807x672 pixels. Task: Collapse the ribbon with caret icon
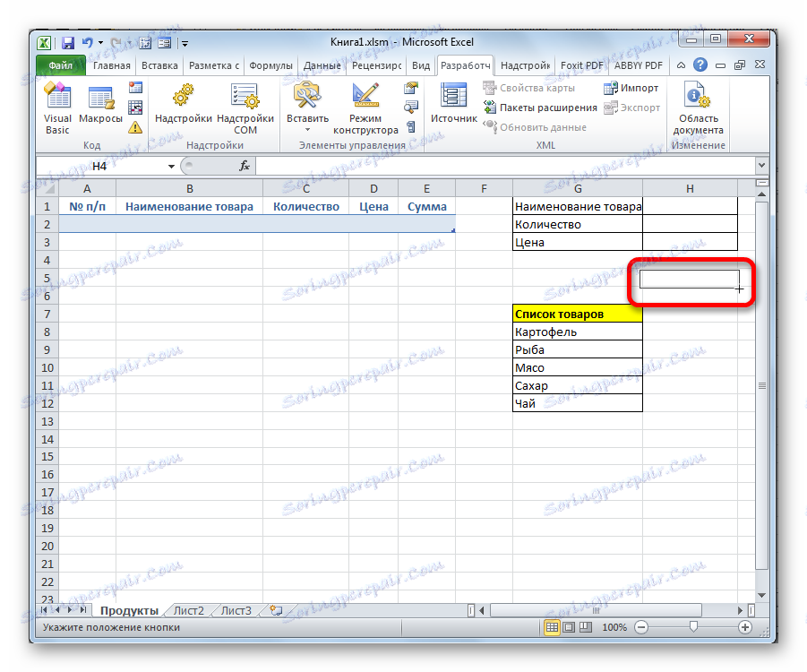pyautogui.click(x=681, y=65)
